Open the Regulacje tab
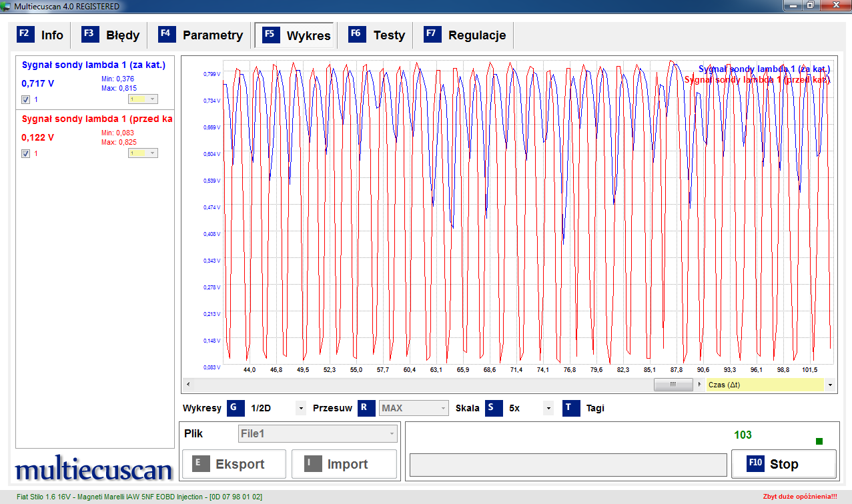 (x=466, y=35)
